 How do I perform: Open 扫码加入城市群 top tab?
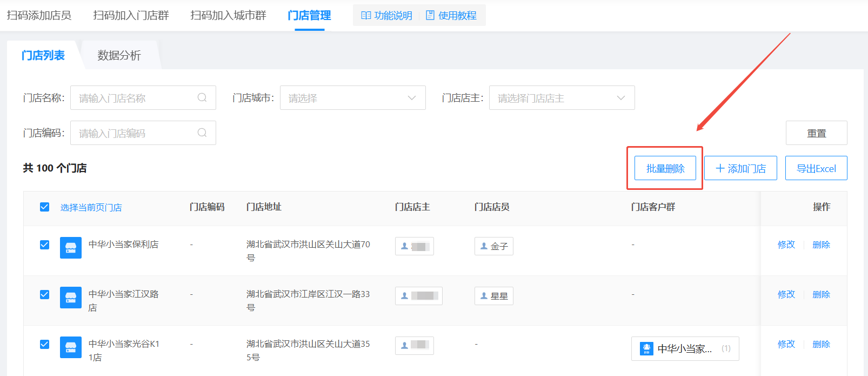228,16
